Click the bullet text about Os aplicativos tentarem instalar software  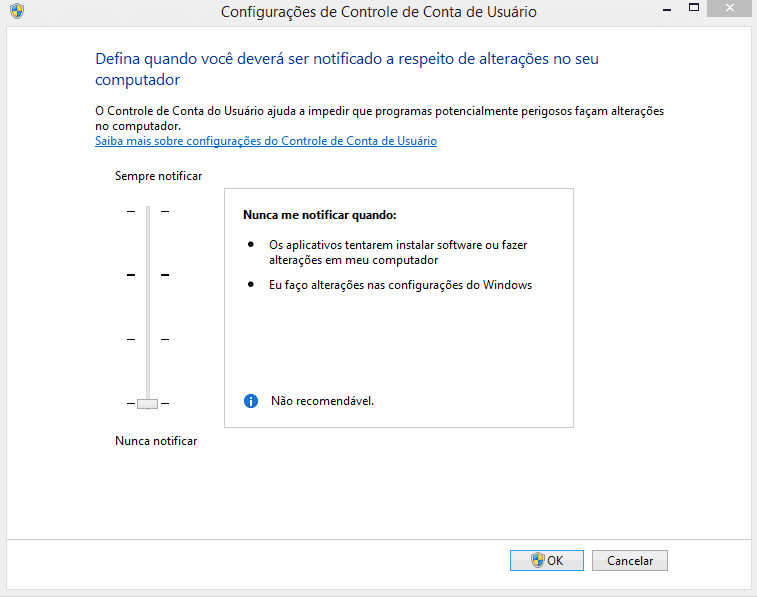[398, 252]
